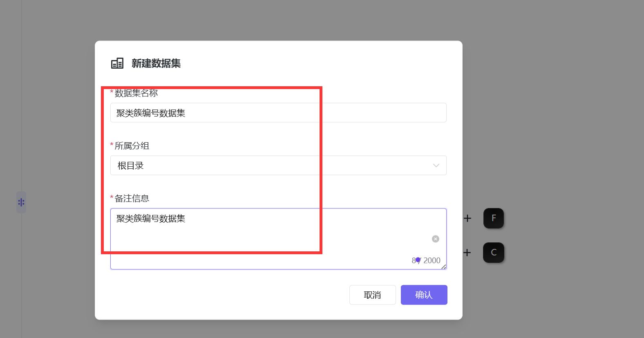Open the 所属分组 dropdown showing 根目录
This screenshot has height=338, width=644.
coord(278,166)
